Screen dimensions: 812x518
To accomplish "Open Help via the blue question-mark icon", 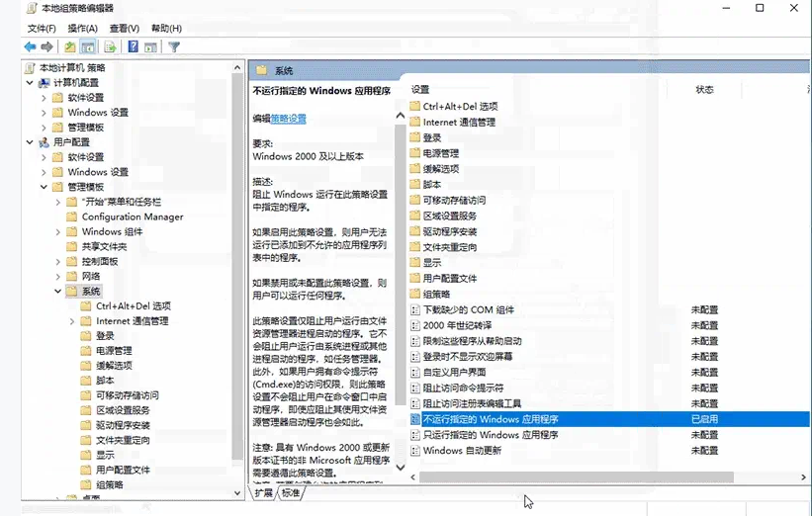I will click(x=133, y=46).
